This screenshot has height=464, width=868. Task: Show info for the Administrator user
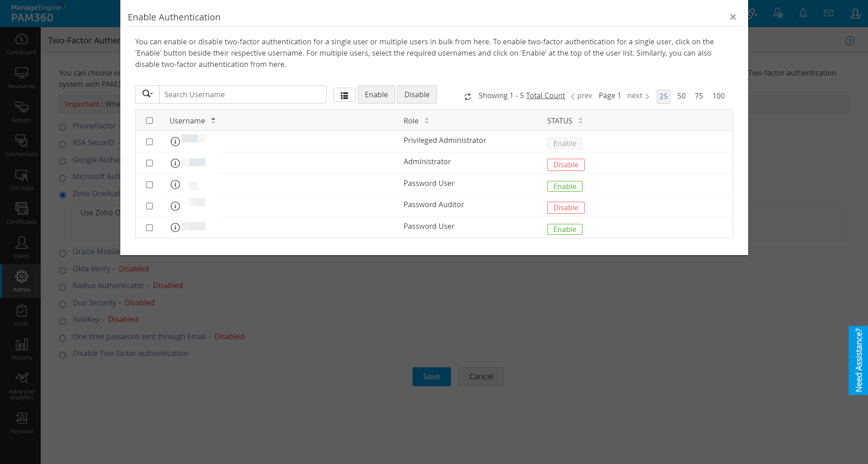(175, 163)
